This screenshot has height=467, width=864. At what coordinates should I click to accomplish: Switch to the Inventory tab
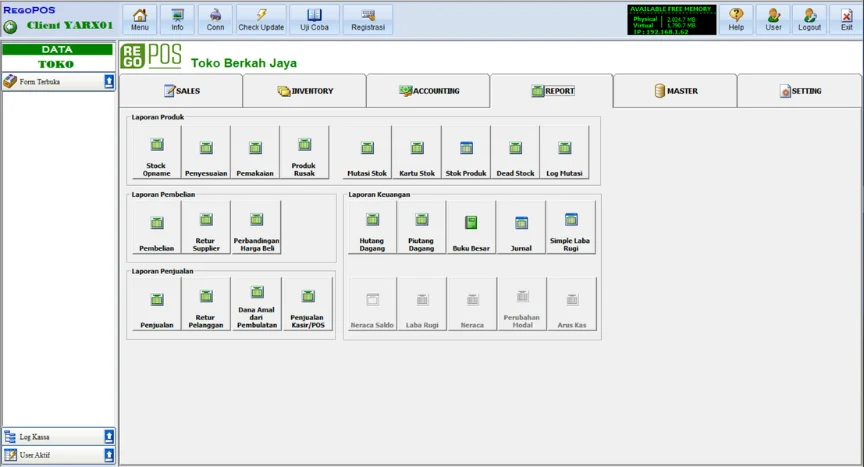[x=304, y=91]
